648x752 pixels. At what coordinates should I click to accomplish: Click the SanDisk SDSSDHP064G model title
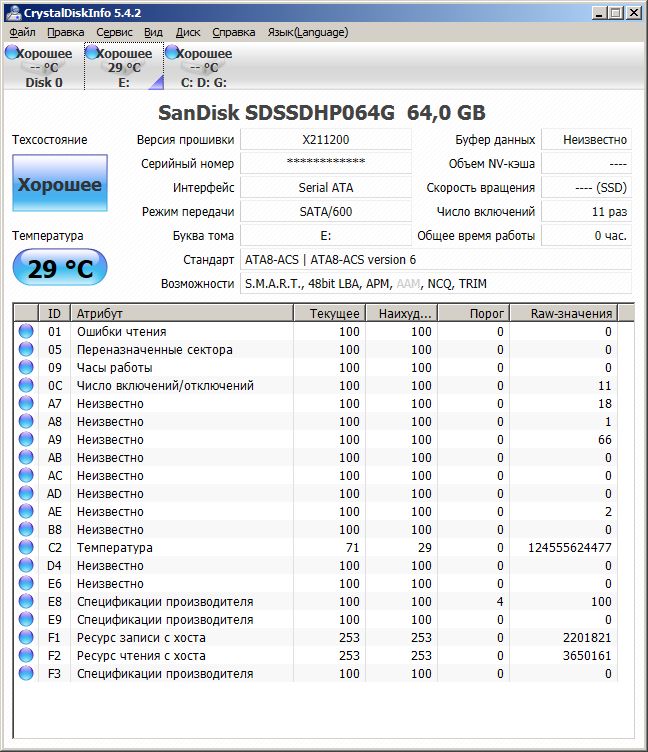(x=322, y=113)
